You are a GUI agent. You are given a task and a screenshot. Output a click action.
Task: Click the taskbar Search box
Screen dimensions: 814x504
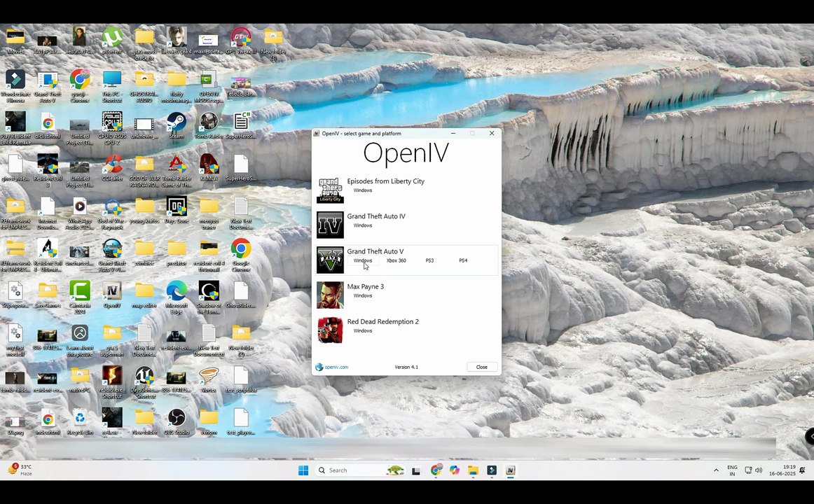coord(361,470)
